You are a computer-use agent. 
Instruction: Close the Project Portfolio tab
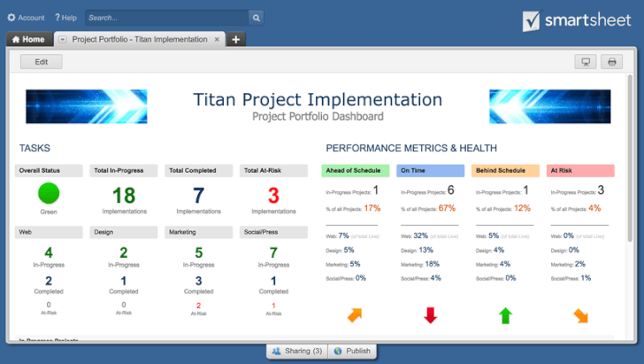point(217,40)
